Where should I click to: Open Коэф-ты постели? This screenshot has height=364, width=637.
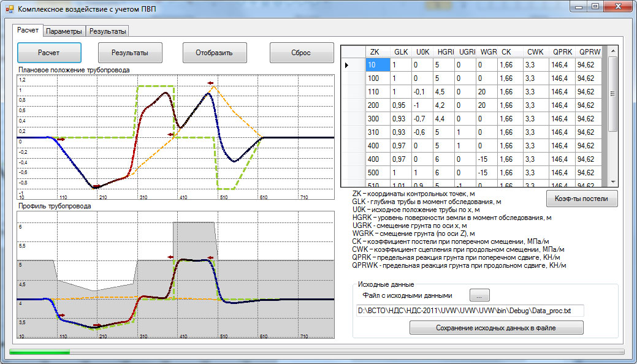tap(582, 199)
